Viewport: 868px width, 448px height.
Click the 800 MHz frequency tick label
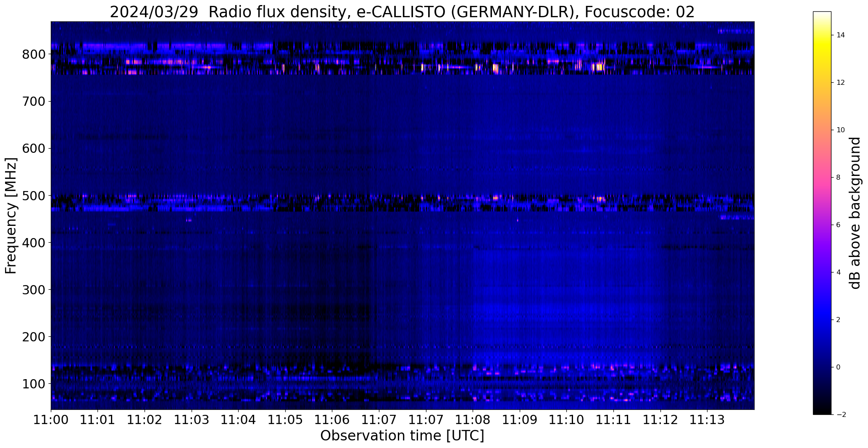pyautogui.click(x=34, y=55)
